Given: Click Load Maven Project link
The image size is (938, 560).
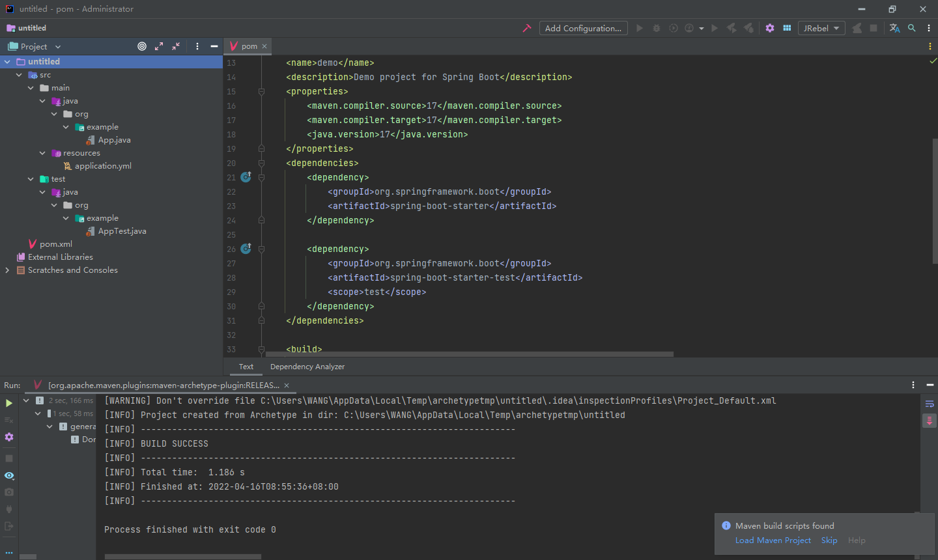Looking at the screenshot, I should [773, 540].
